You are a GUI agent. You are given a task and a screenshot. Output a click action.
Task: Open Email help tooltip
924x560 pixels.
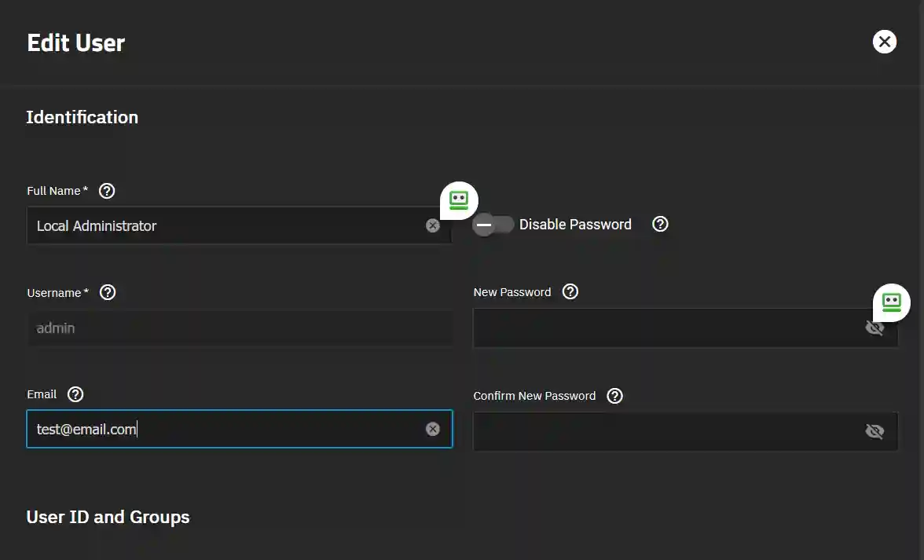pos(75,393)
